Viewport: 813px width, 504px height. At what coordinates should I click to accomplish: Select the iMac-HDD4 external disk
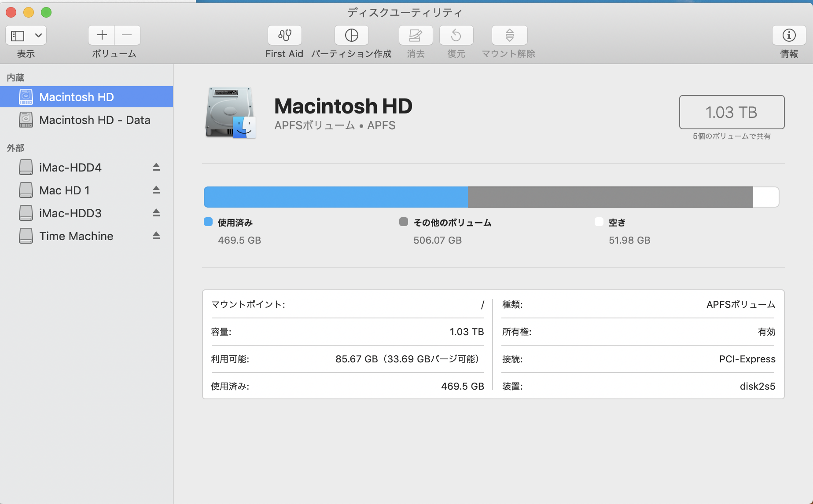(x=70, y=168)
